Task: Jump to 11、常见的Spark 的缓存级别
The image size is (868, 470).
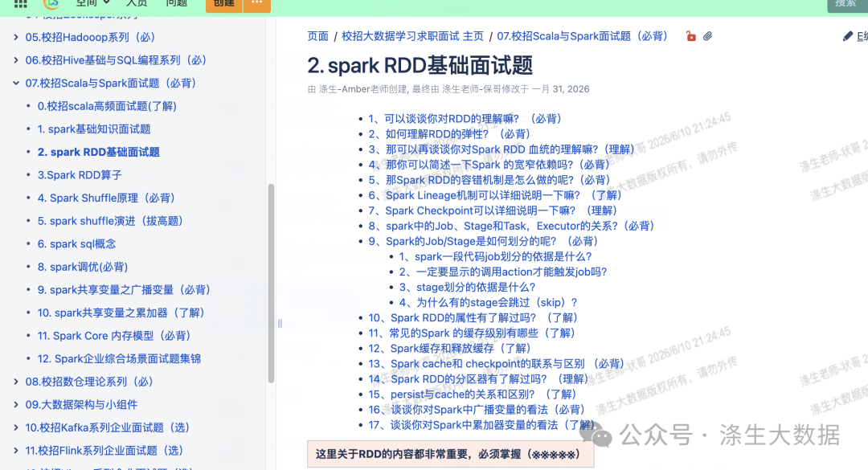Action: coord(472,333)
